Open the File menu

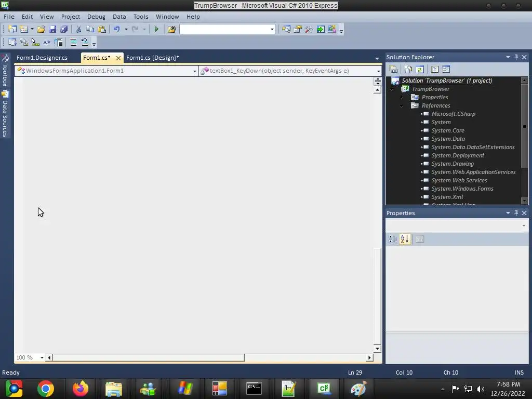pos(9,17)
